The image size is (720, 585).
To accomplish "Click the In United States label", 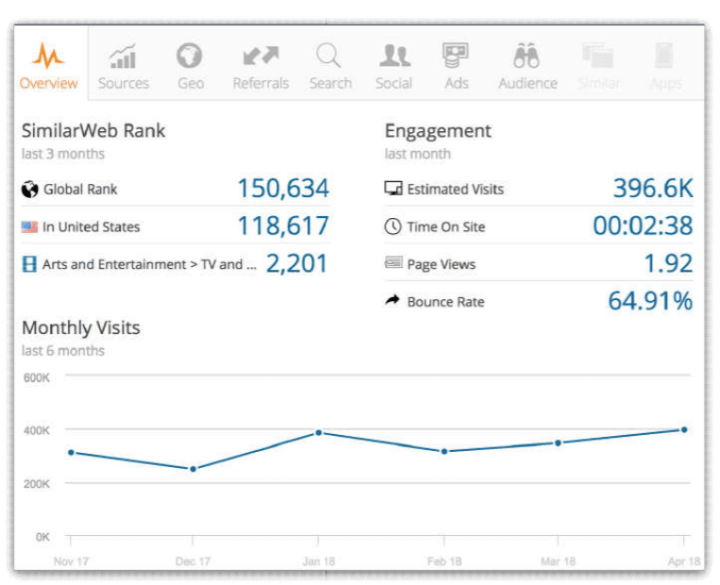I will point(91,227).
